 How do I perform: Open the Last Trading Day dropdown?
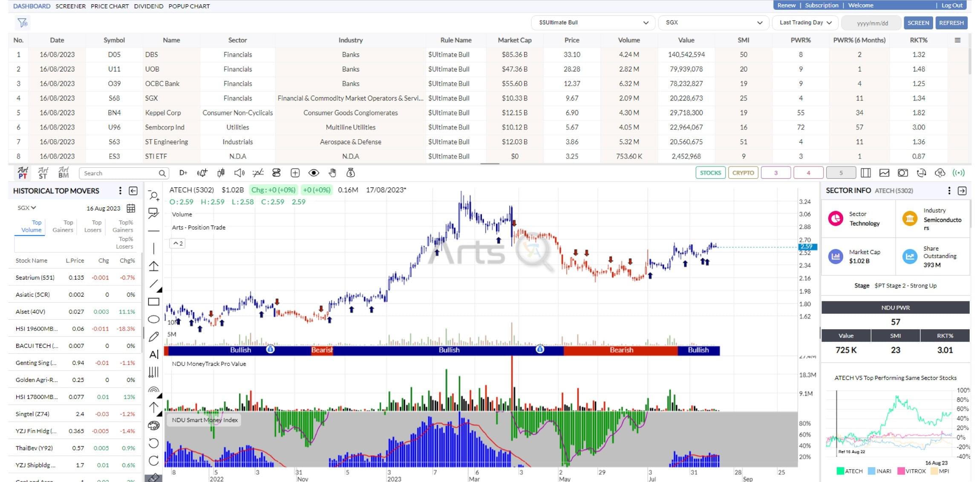805,23
